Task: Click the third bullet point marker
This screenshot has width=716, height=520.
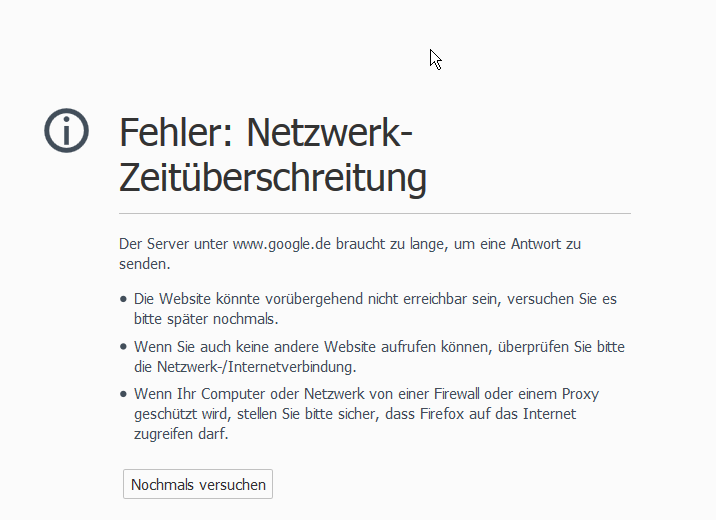Action: (x=123, y=395)
